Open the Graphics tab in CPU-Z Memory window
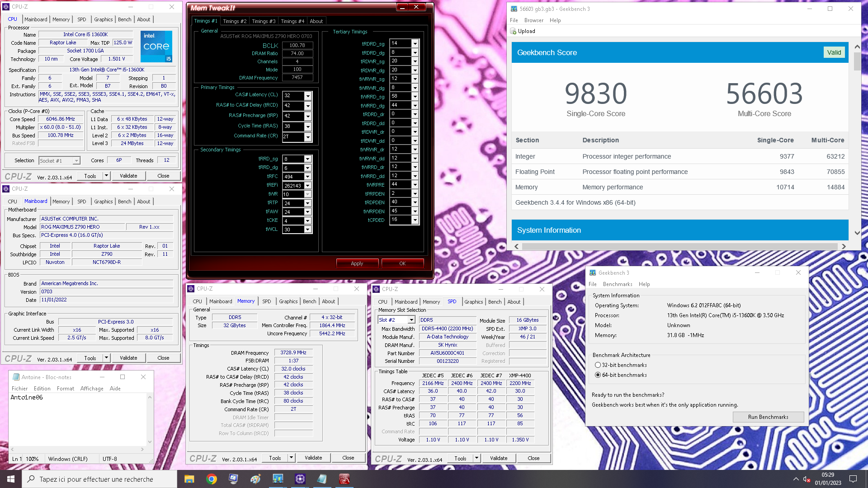The image size is (868, 488). (x=288, y=301)
